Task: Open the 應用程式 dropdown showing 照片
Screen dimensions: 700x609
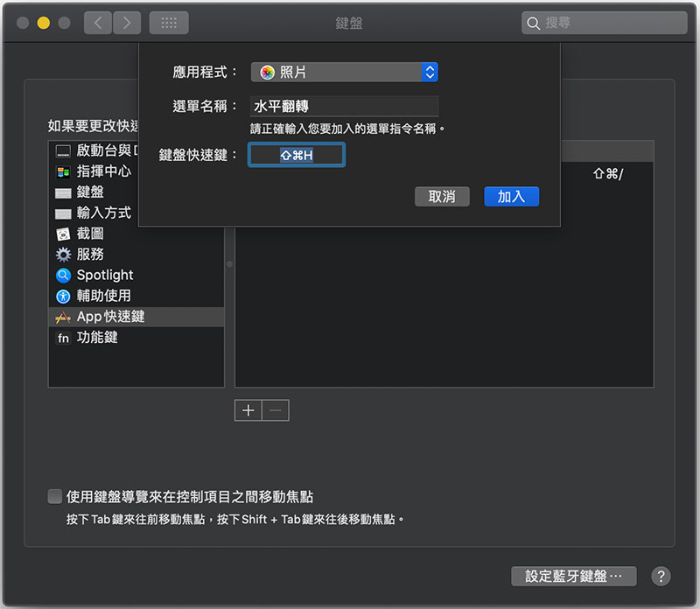Action: [x=344, y=73]
